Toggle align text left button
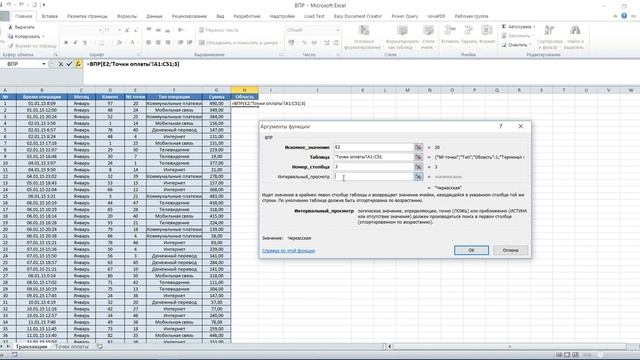The image size is (640, 360). pyautogui.click(x=149, y=42)
